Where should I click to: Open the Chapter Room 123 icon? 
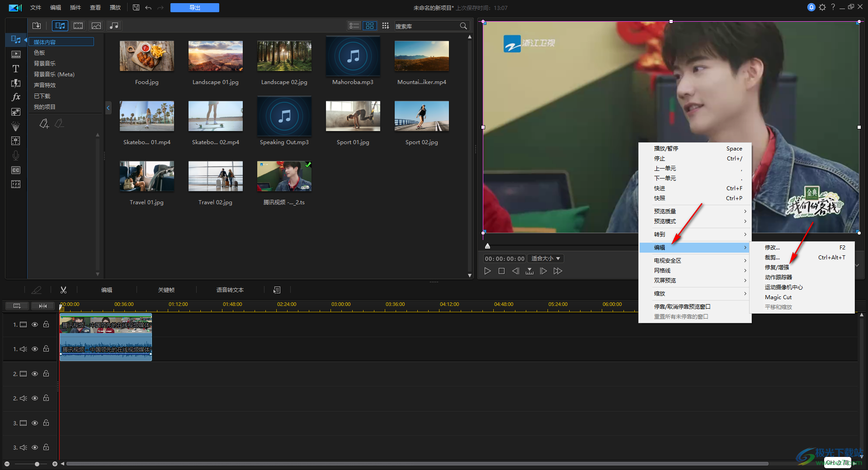click(x=16, y=184)
